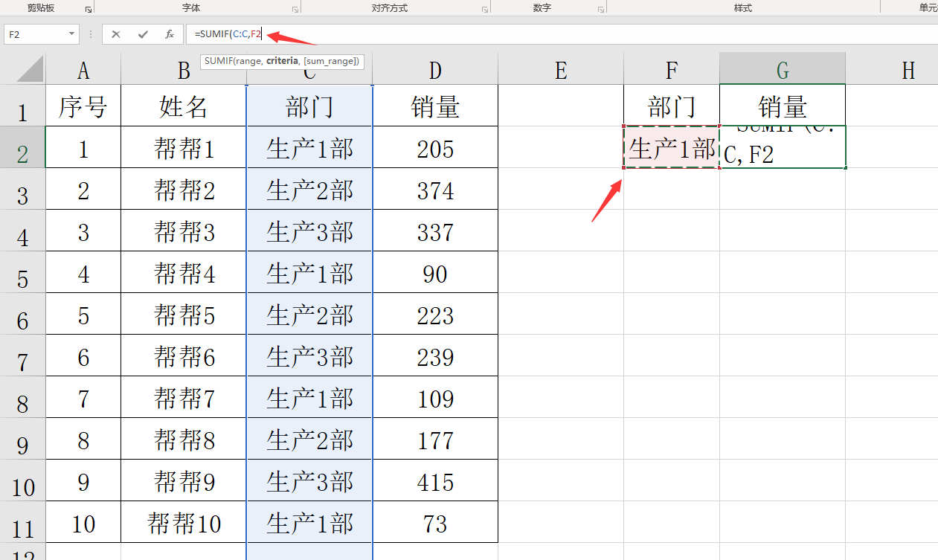Click 生产2部 in row 3
Viewport: 938px width, 560px height.
coord(309,189)
